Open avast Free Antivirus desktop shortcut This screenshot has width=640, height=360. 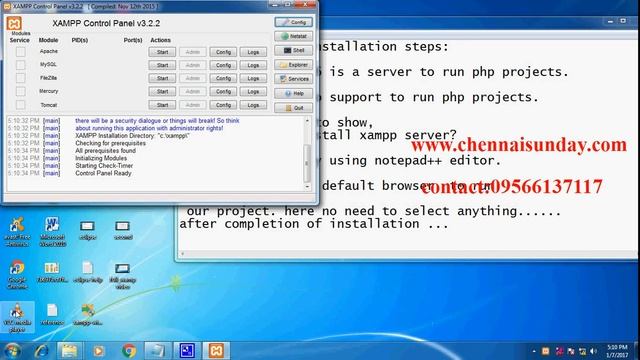pos(17,232)
